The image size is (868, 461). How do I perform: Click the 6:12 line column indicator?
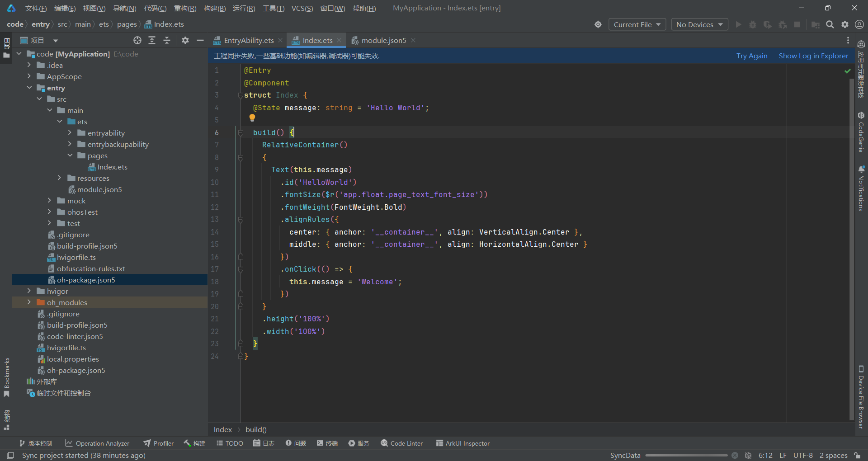pyautogui.click(x=765, y=455)
